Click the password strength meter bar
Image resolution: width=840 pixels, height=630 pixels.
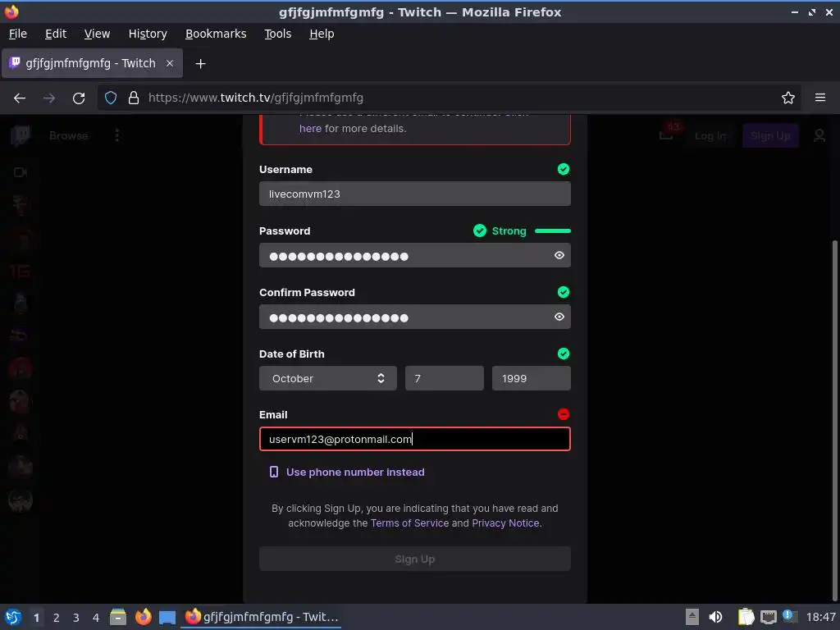553,231
